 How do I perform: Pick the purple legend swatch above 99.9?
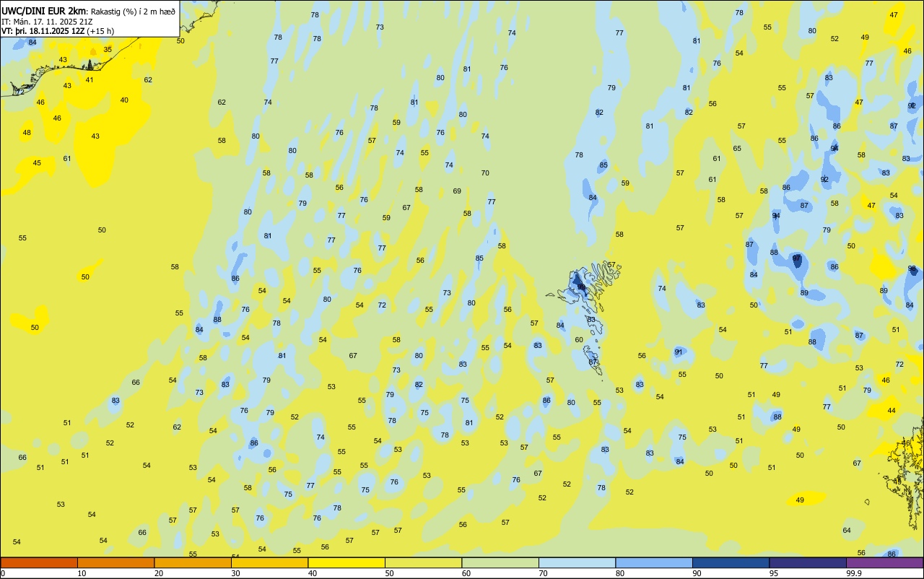(x=885, y=562)
